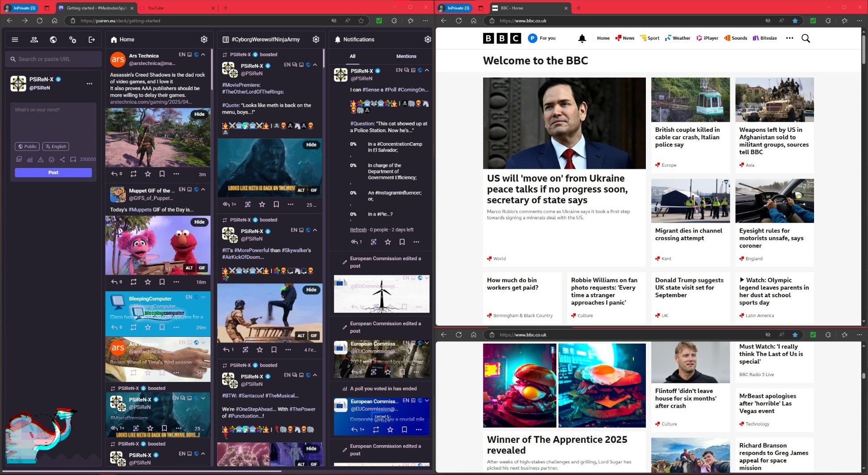This screenshot has height=475, width=868.
Task: Boost the Muppet GIF of the Day post
Action: [133, 282]
